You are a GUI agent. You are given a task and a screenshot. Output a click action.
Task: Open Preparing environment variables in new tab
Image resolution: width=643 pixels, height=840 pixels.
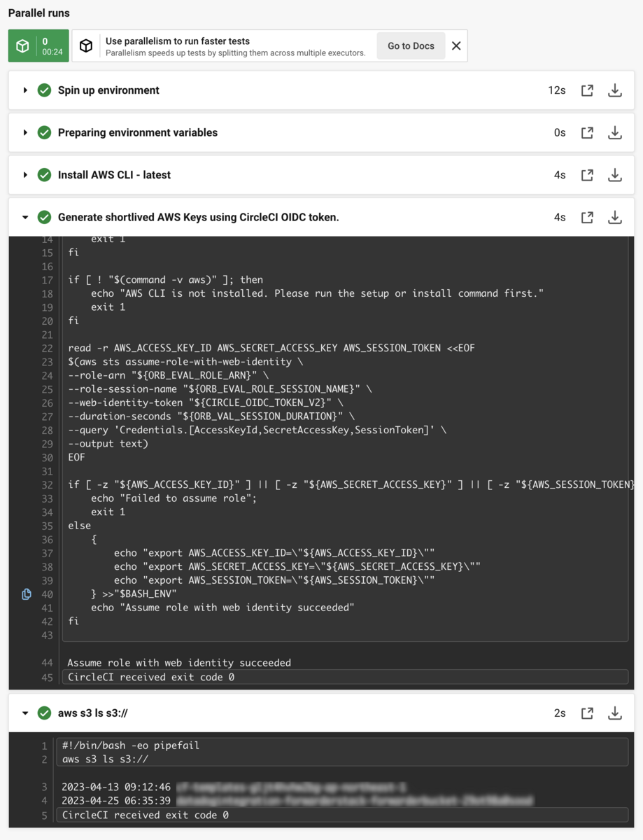[x=587, y=132]
